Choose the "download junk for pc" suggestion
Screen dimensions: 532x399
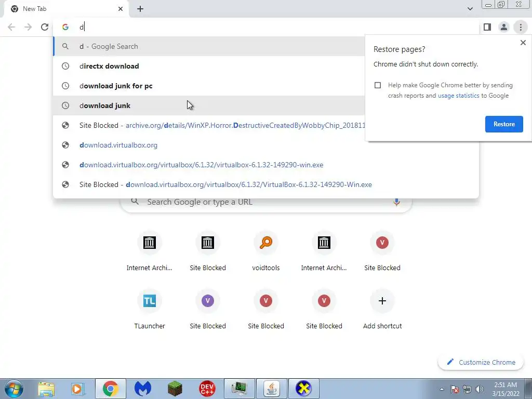pyautogui.click(x=209, y=86)
